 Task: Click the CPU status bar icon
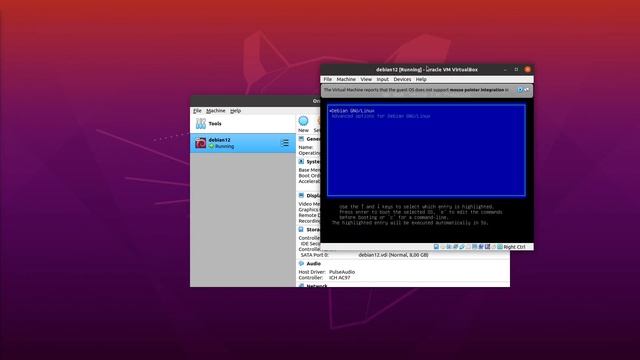click(x=487, y=247)
